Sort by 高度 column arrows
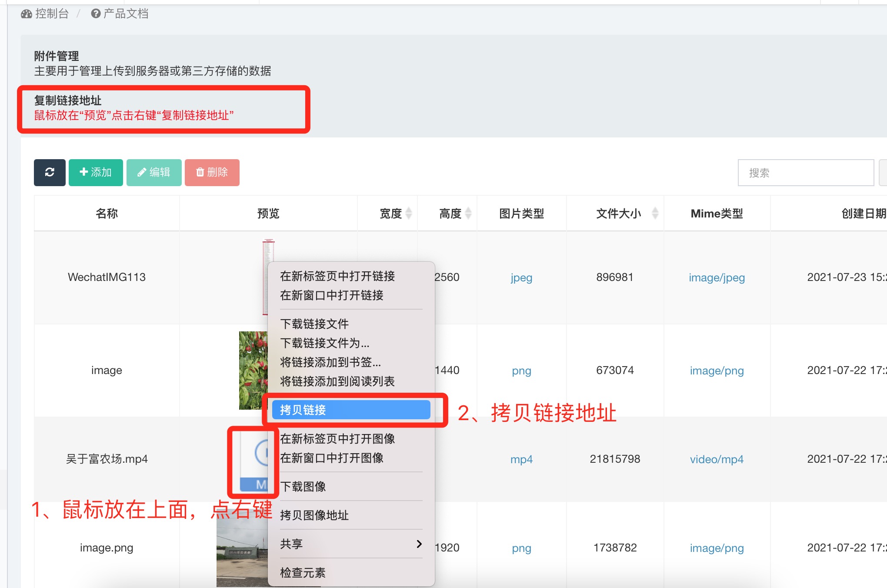 click(468, 213)
